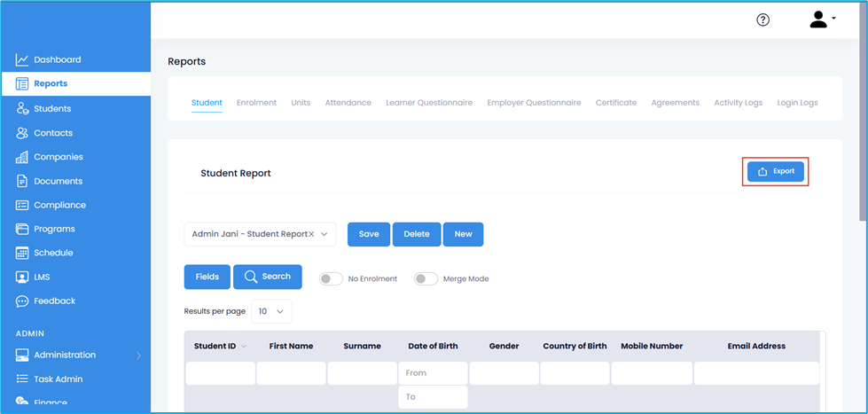Click the First Name filter field
This screenshot has width=868, height=414.
tap(291, 373)
